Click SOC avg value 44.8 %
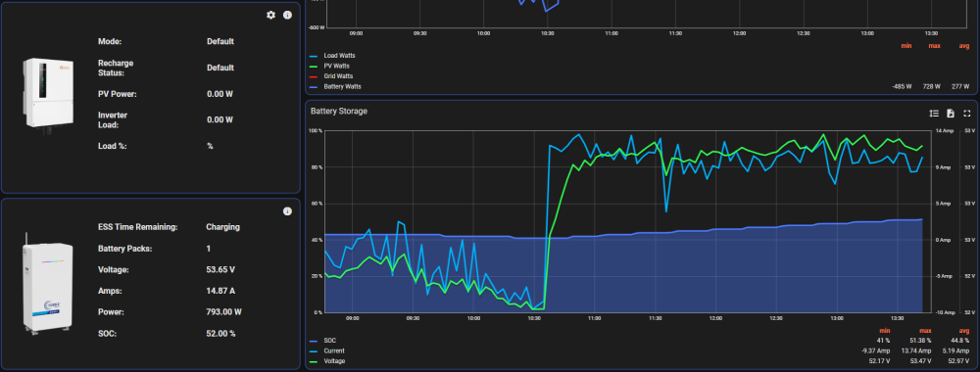The image size is (980, 372). click(x=959, y=341)
